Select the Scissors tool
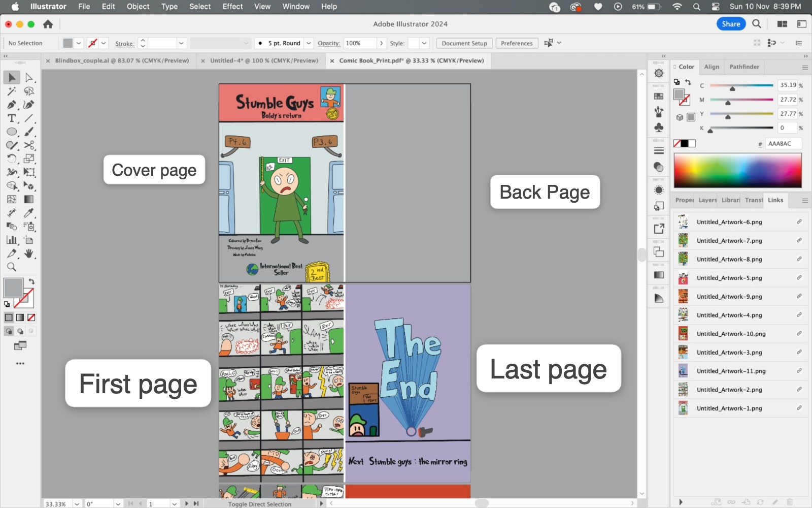Screen dimensions: 812x508 (29, 145)
